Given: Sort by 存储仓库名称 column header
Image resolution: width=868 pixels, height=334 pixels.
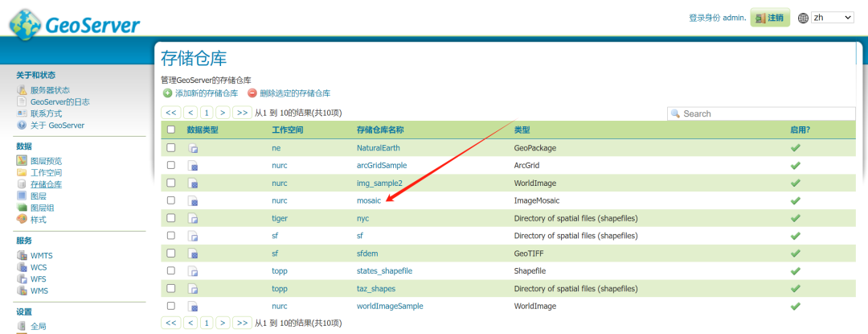Looking at the screenshot, I should (x=380, y=130).
